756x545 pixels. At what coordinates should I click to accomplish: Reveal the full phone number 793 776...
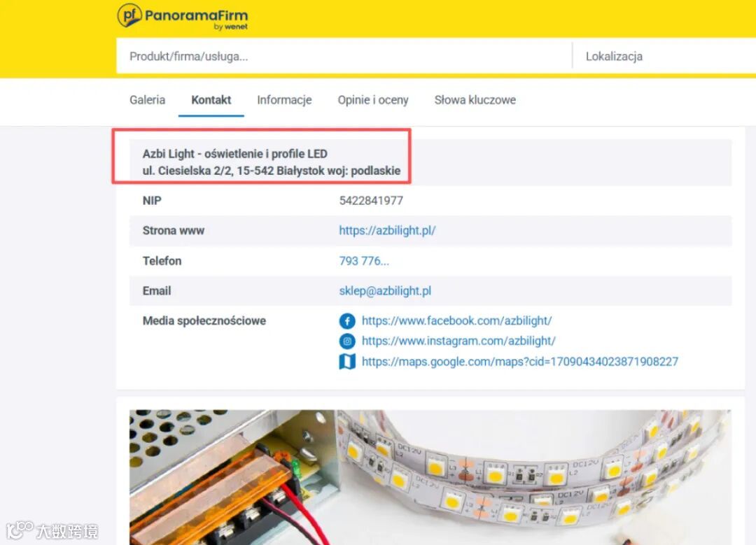[x=364, y=261]
